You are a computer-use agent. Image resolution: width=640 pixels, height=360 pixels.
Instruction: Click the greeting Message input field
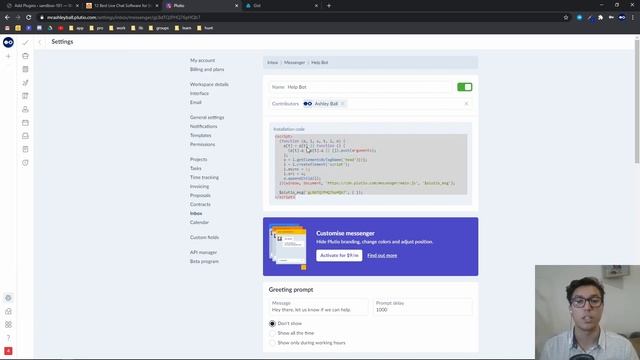[x=319, y=307]
